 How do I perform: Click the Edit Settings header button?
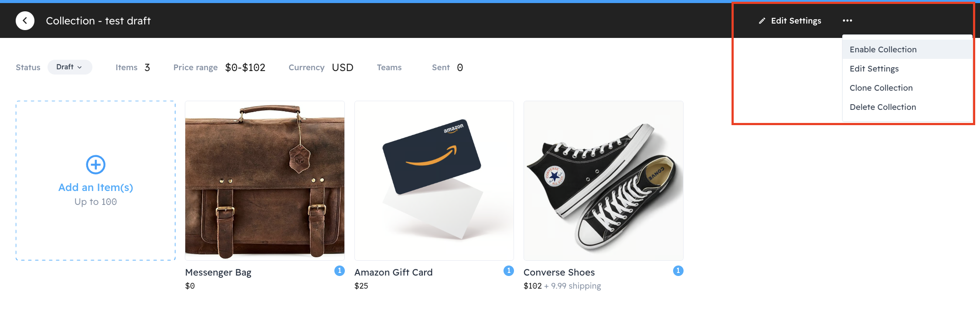tap(790, 20)
